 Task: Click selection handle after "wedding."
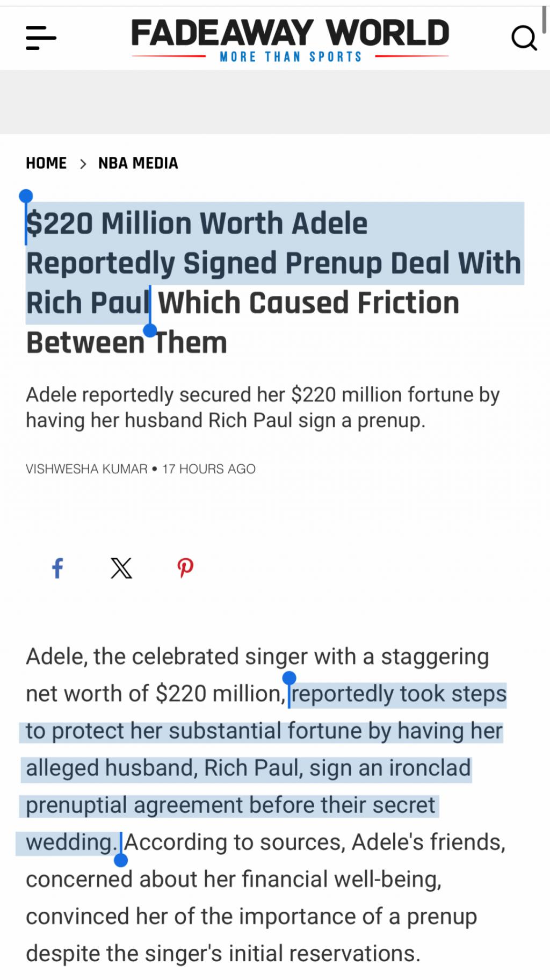(x=121, y=860)
